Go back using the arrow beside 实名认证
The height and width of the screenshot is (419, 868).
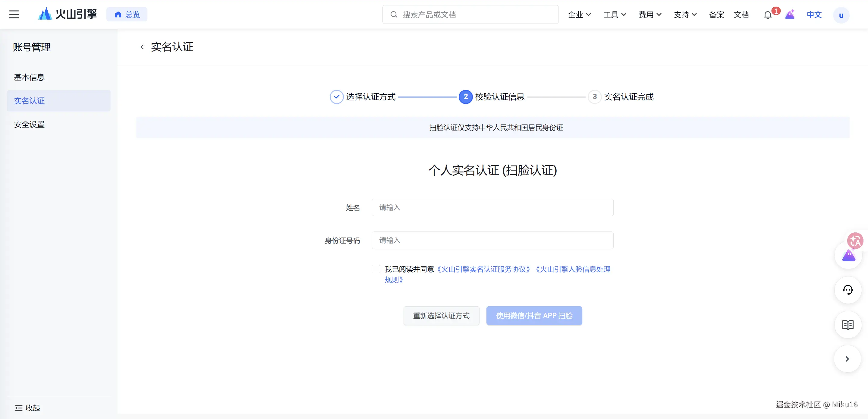142,47
